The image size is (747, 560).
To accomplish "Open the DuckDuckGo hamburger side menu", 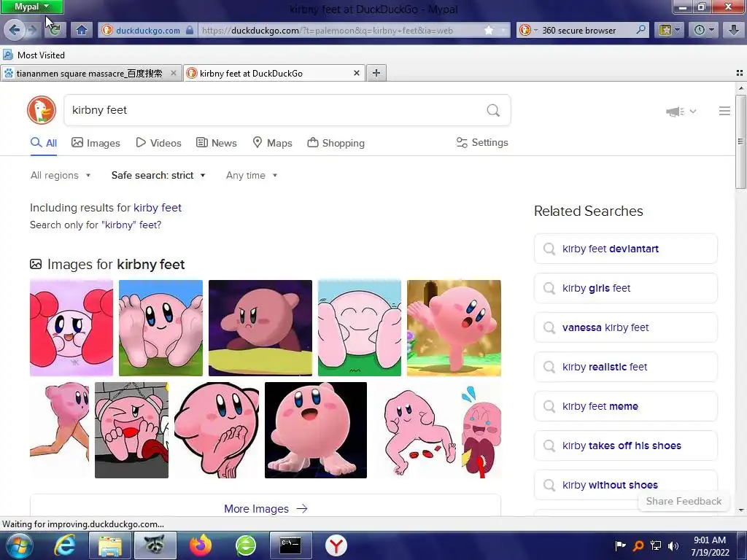I will pyautogui.click(x=724, y=111).
